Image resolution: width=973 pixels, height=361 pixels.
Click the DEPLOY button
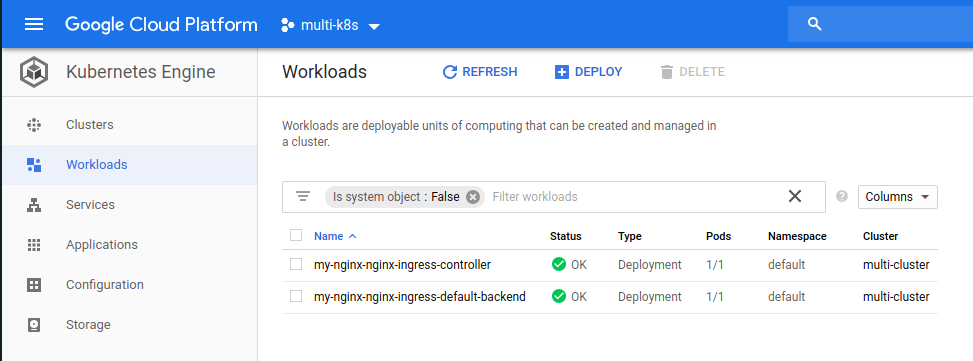coord(588,72)
